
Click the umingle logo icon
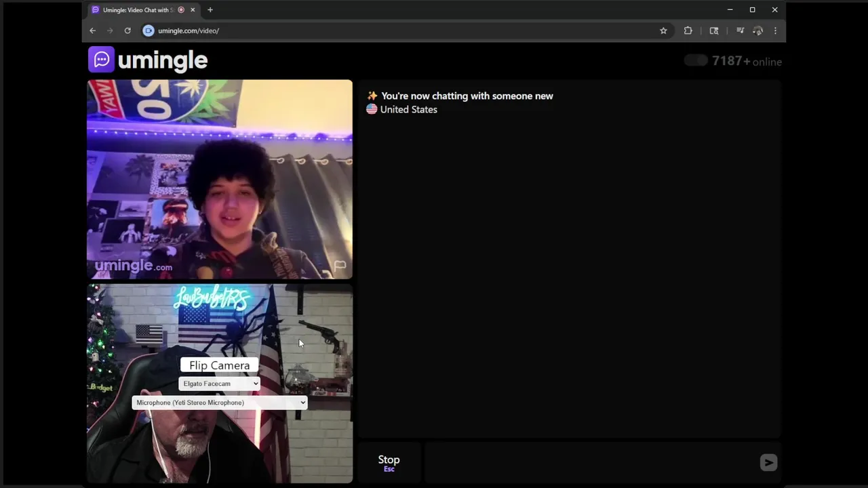click(x=101, y=60)
